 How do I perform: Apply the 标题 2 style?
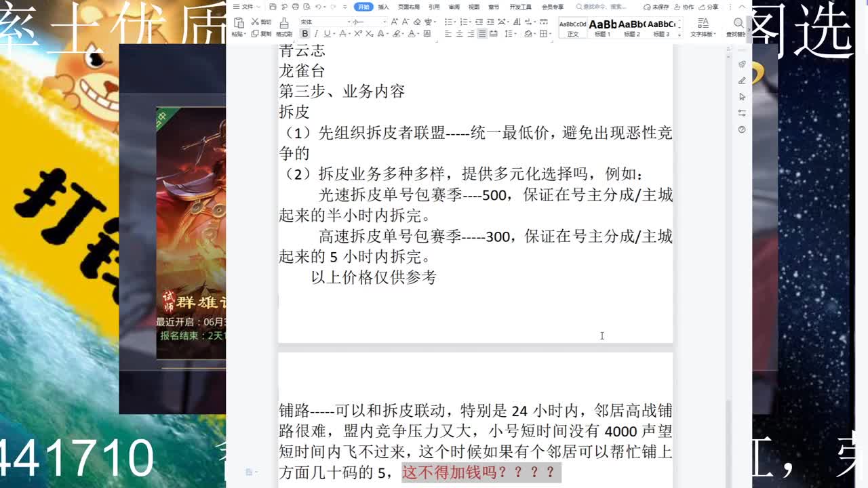pos(632,27)
